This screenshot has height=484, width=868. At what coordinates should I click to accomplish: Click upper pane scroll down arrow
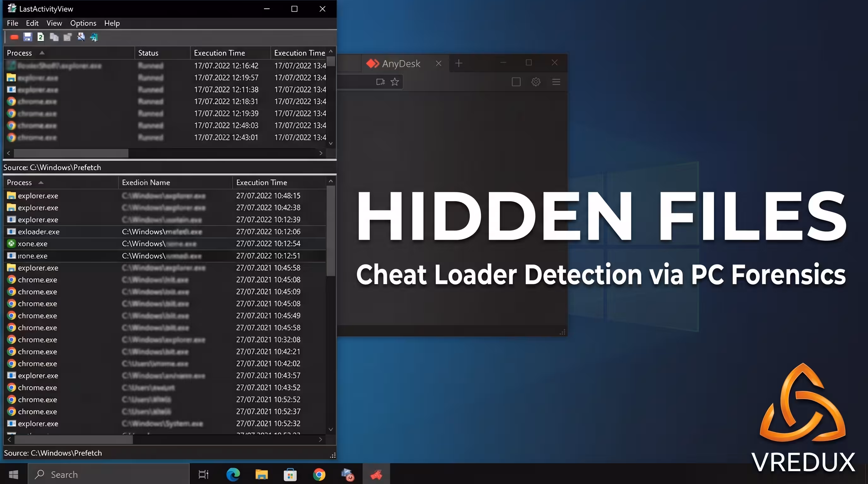click(331, 143)
